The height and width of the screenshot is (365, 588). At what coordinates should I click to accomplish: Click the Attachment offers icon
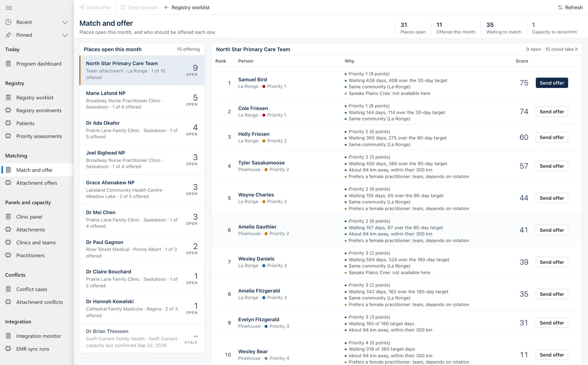coord(8,183)
